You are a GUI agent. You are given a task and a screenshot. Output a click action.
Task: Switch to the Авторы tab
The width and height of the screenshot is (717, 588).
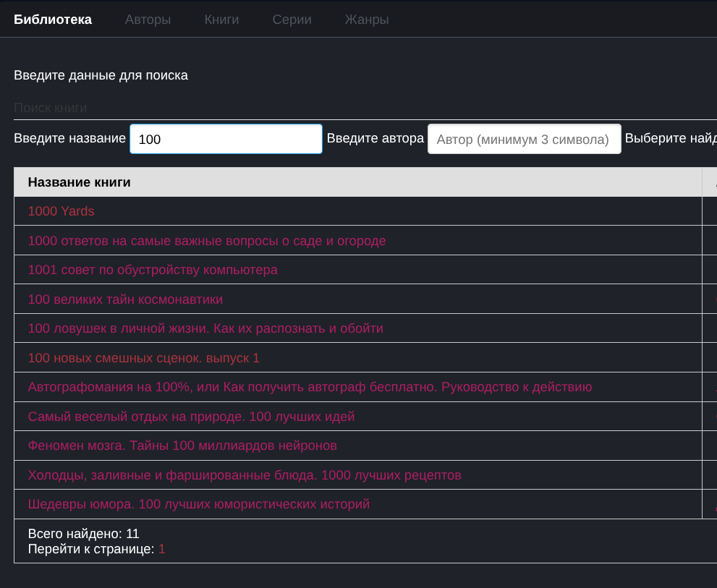click(x=148, y=20)
